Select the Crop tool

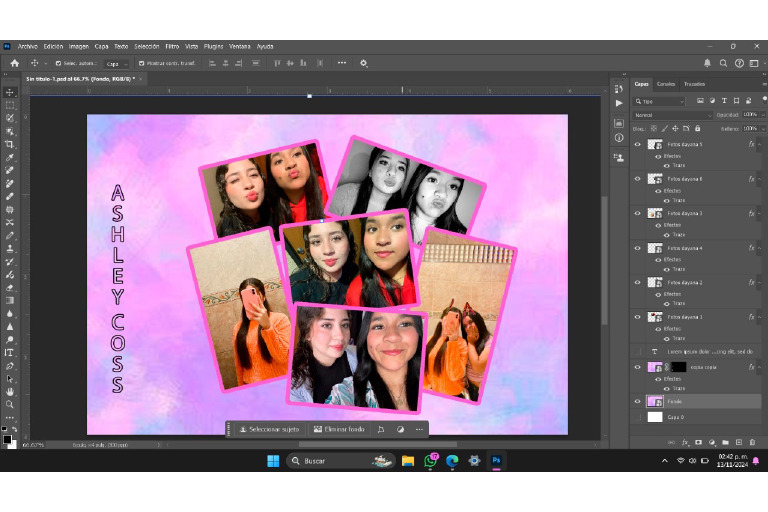(x=9, y=144)
